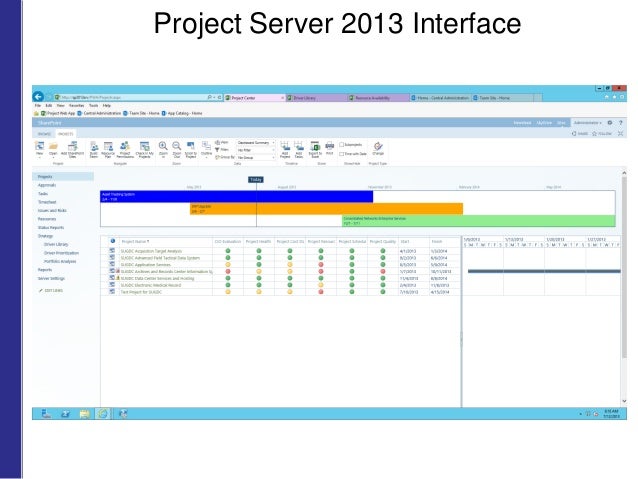This screenshot has width=638, height=479.
Task: Open SLKDC Electronic Medical Record project
Action: click(151, 285)
